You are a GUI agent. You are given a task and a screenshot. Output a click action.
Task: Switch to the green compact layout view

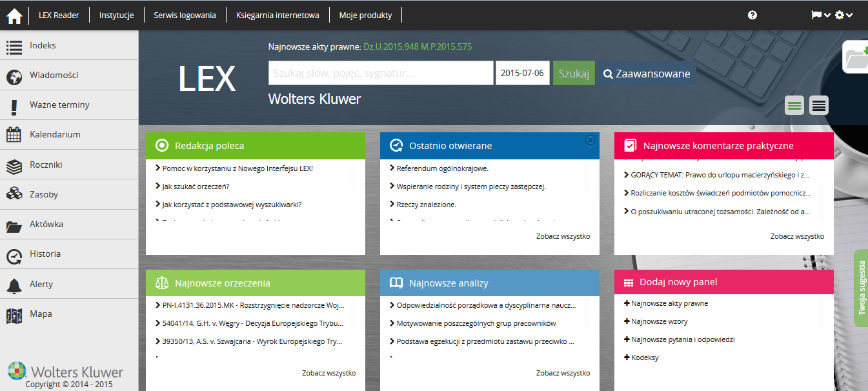[x=795, y=105]
